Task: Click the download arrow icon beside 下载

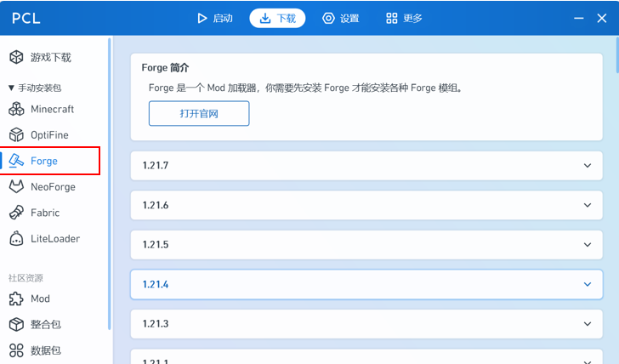Action: point(265,18)
